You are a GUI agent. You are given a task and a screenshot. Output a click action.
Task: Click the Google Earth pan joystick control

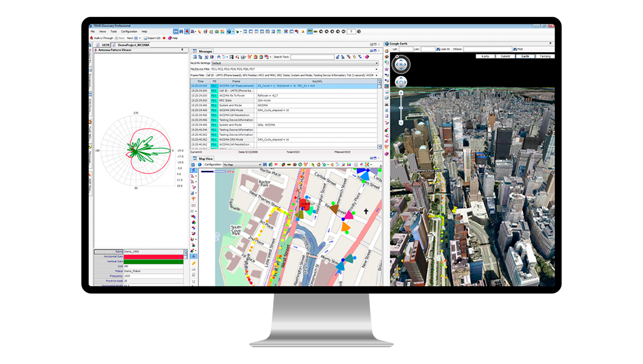pyautogui.click(x=400, y=82)
